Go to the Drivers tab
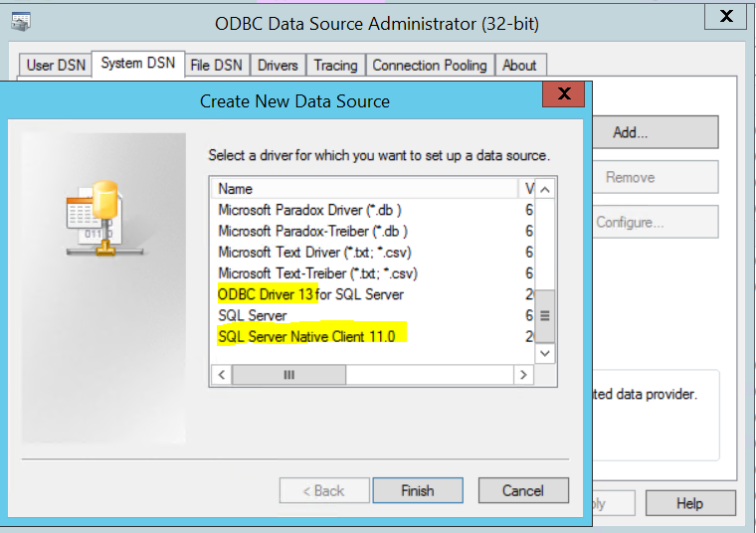This screenshot has height=533, width=756. tap(278, 65)
